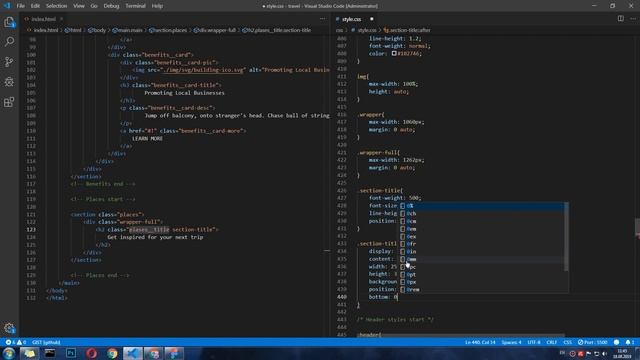Viewport: 640px width, 360px height.
Task: Open the Manage gear in activity bar
Action: pos(9,328)
